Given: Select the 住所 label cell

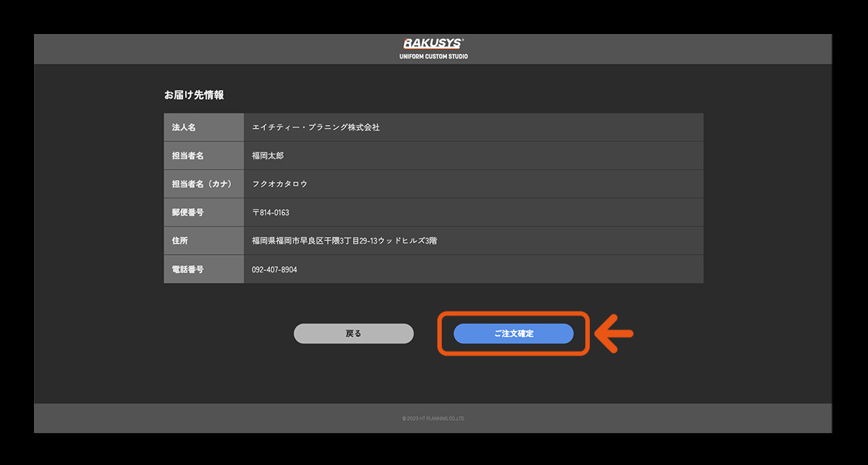Looking at the screenshot, I should [x=180, y=241].
